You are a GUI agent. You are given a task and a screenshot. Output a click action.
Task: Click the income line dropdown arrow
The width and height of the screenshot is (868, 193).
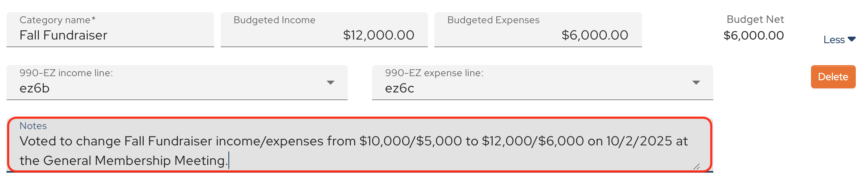tap(331, 83)
